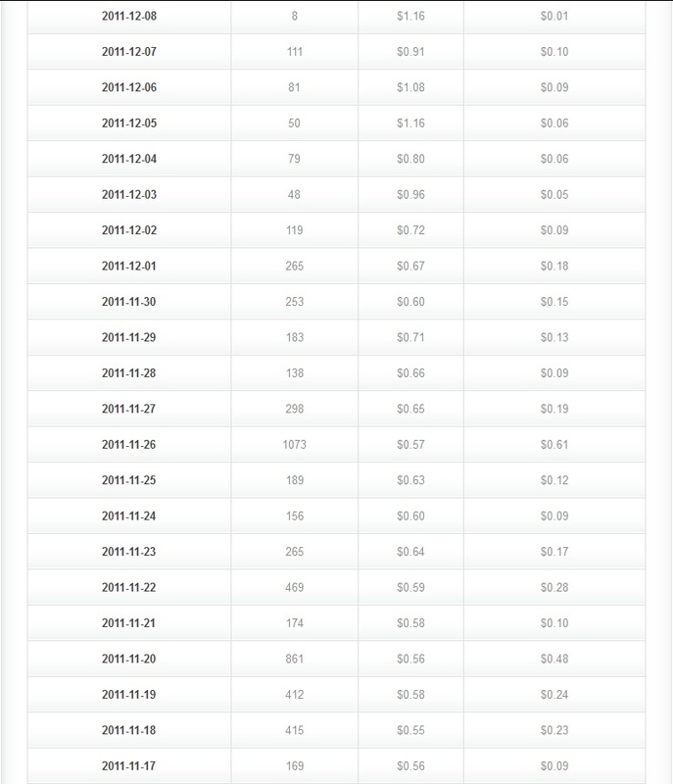
Task: Click the $0.48 value for 2011-11-20
Action: [x=554, y=659]
